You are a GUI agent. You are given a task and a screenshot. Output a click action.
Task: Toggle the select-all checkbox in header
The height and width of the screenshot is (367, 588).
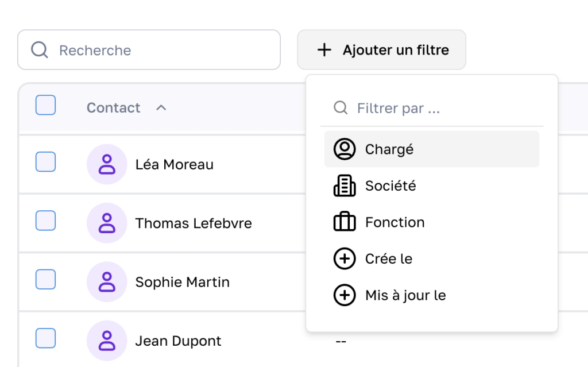pyautogui.click(x=45, y=105)
